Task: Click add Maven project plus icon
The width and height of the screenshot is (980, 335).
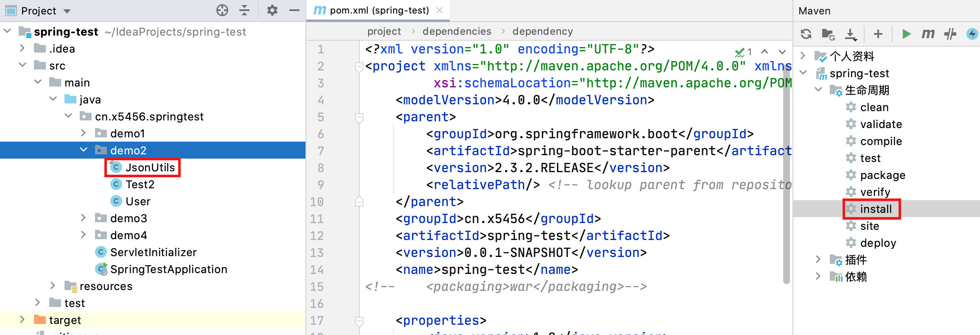Action: point(878,33)
